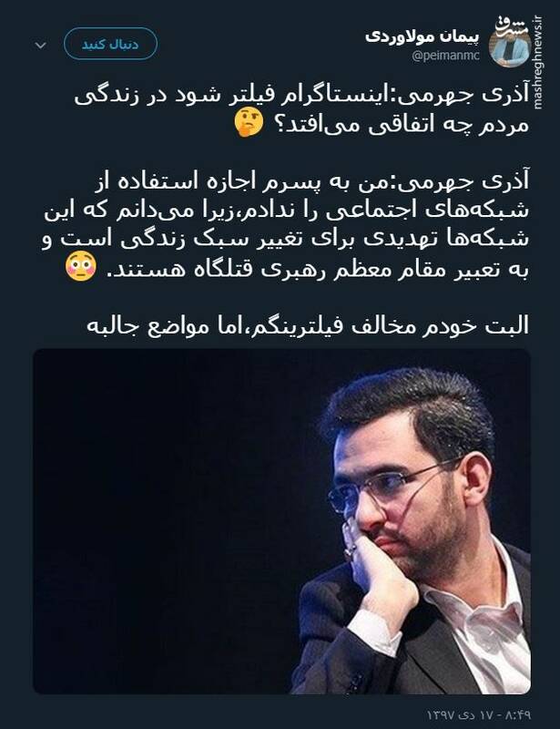
Task: Expand the tweet options chevron
Action: [x=41, y=45]
